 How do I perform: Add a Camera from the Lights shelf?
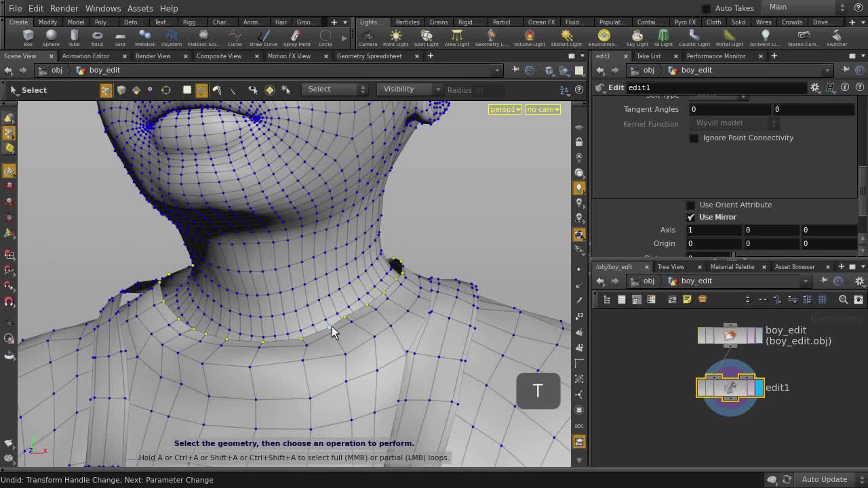click(368, 35)
